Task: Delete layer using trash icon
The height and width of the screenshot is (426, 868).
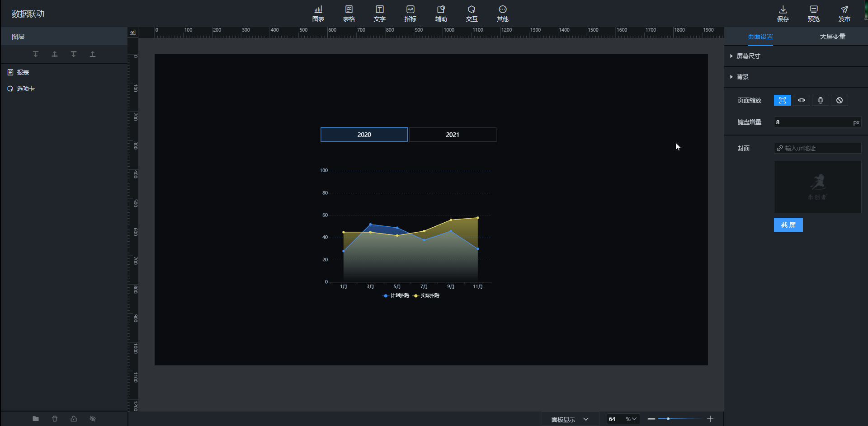Action: [55, 419]
